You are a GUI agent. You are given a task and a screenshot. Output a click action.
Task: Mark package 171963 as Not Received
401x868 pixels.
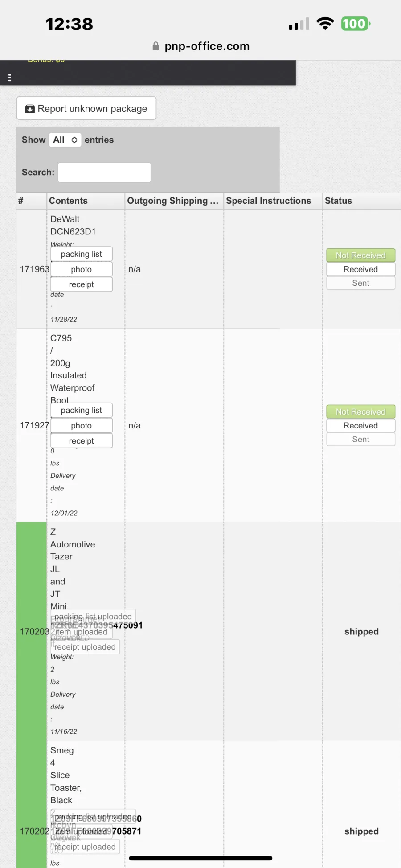pyautogui.click(x=361, y=255)
